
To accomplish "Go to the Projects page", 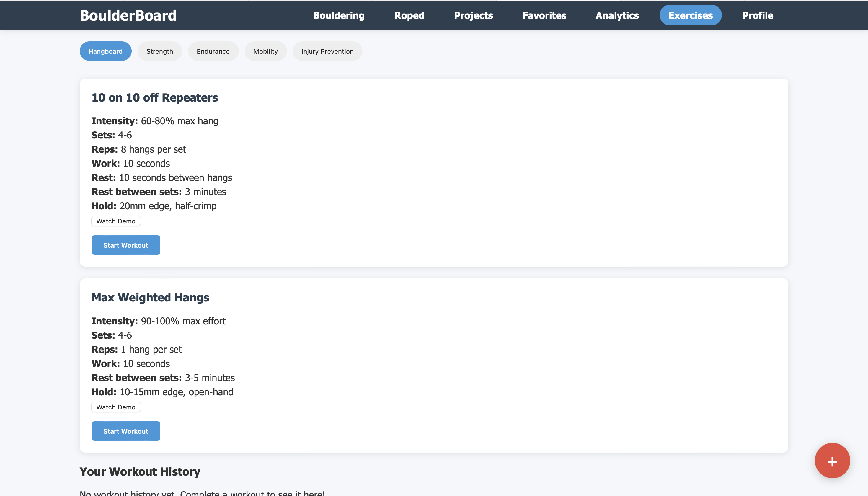I will pyautogui.click(x=473, y=15).
